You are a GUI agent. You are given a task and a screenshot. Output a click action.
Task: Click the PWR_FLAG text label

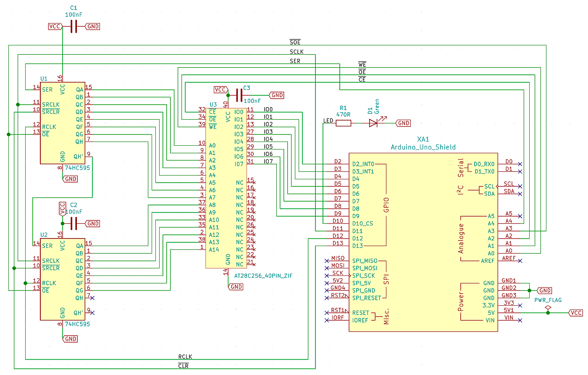(x=548, y=300)
